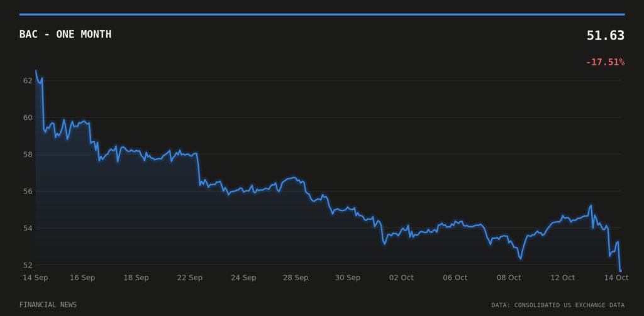The width and height of the screenshot is (644, 316).
Task: Click the 24 Sep date label
Action: tap(243, 278)
